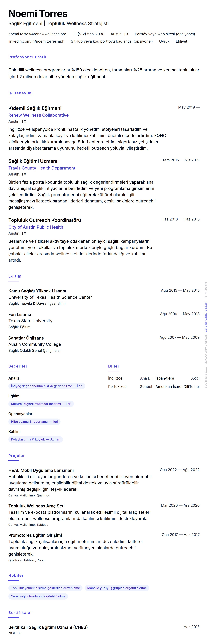The height and width of the screenshot is (644, 208).
Task: Select the İhtiyaç değerlendirmesi skill tag
Action: [46, 386]
